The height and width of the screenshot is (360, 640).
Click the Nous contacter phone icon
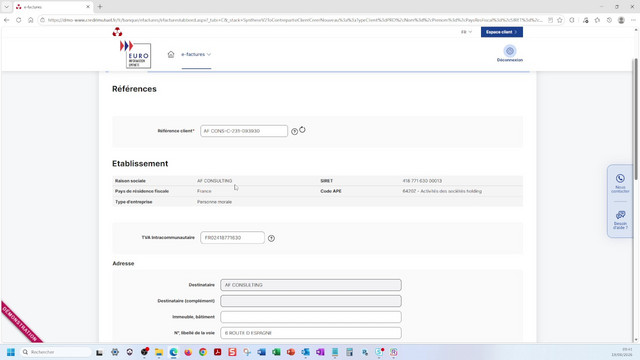point(620,178)
